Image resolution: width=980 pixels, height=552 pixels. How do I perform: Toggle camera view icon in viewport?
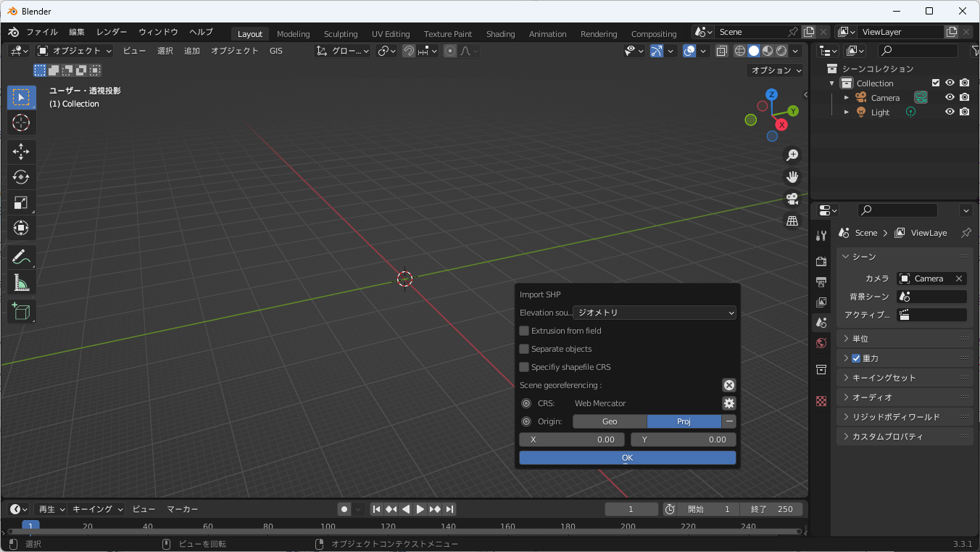tap(792, 199)
